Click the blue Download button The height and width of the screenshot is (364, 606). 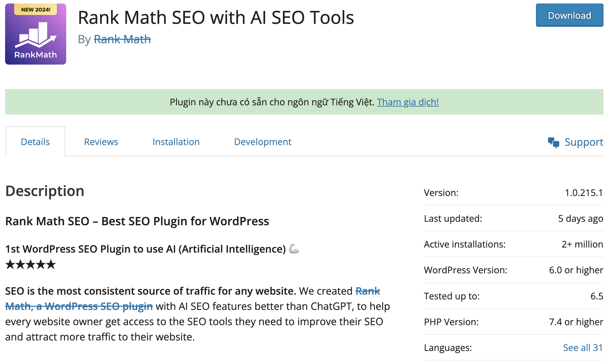click(x=569, y=15)
